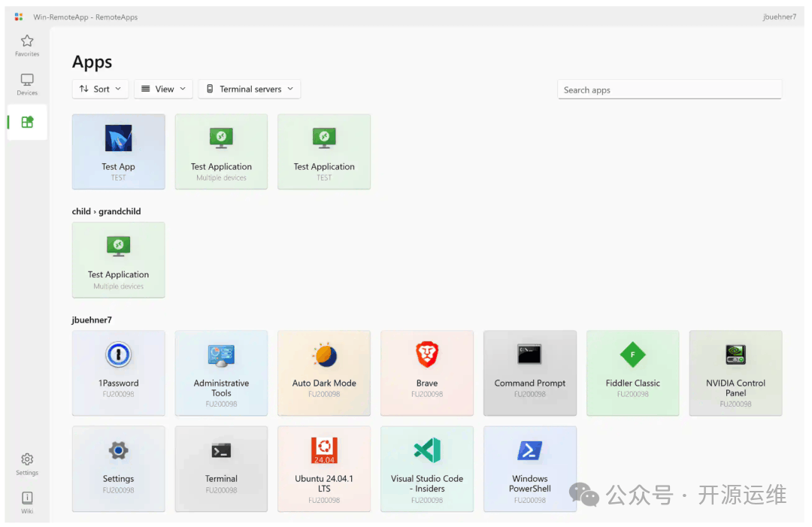Launch Ubuntu 24.04.1 LTS icon
This screenshot has width=812, height=527.
coord(324,450)
